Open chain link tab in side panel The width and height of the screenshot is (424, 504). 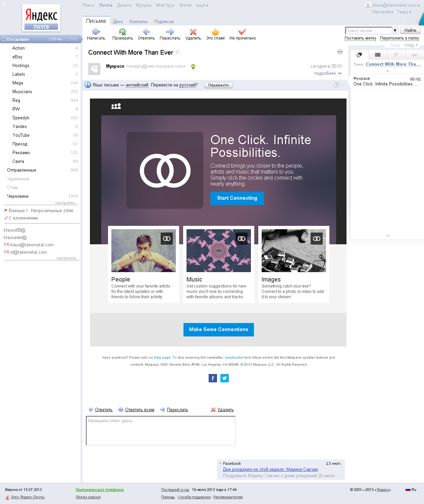pos(415,55)
